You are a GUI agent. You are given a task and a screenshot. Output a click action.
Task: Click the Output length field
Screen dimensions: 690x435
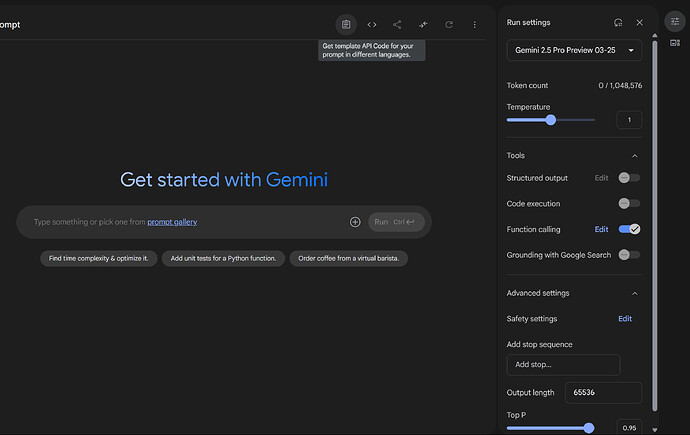603,392
